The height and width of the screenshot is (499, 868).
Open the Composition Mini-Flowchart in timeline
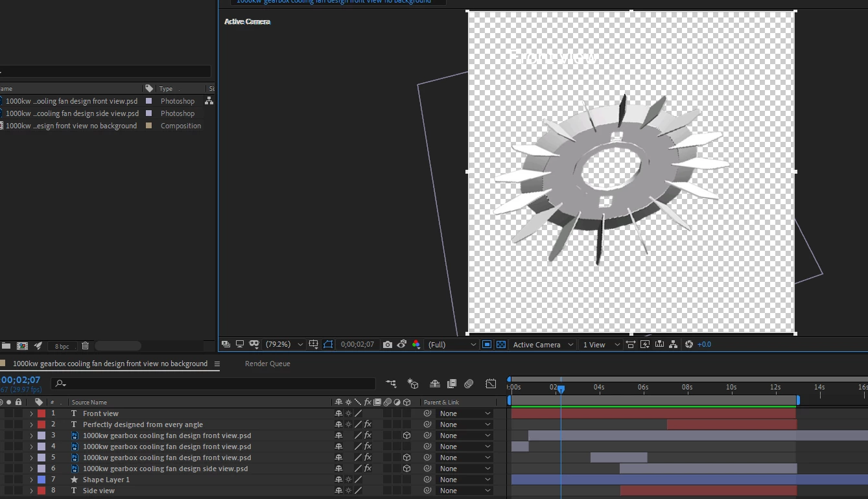[x=391, y=384]
